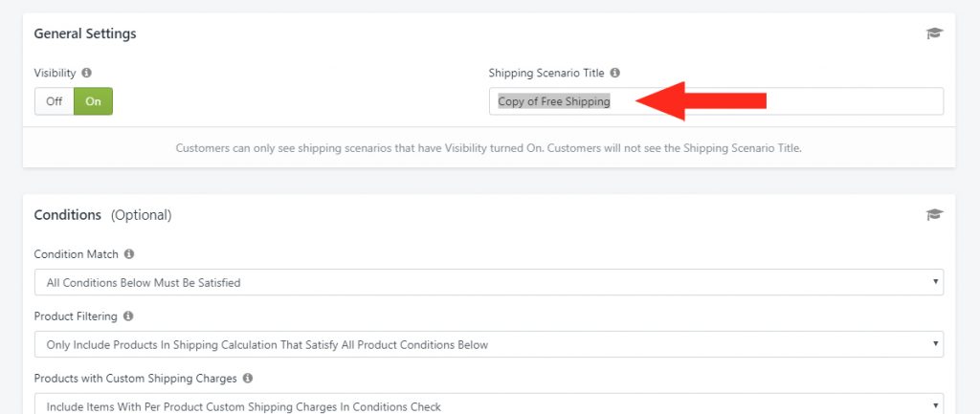Click the info icon beside Condition Match
980x414 pixels.
[x=129, y=254]
